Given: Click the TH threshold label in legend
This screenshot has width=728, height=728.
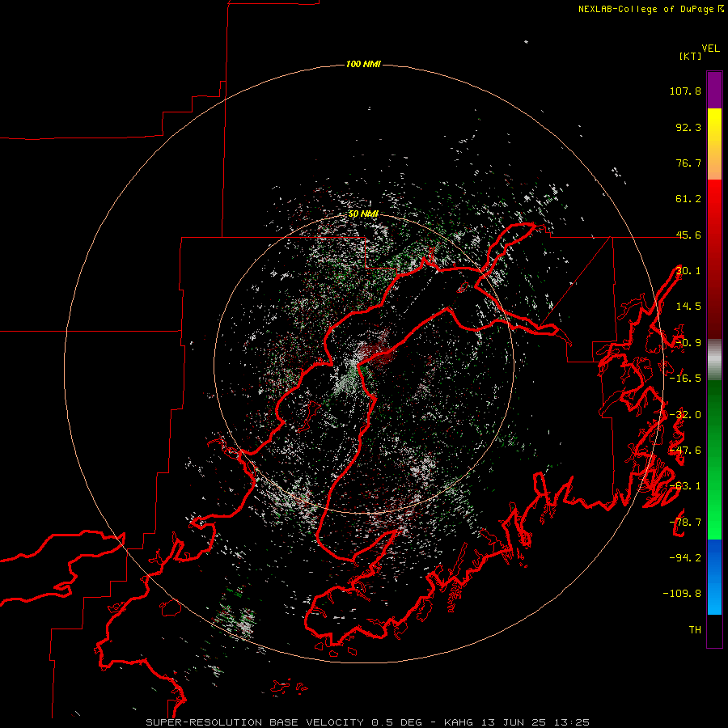Looking at the screenshot, I should 695,630.
